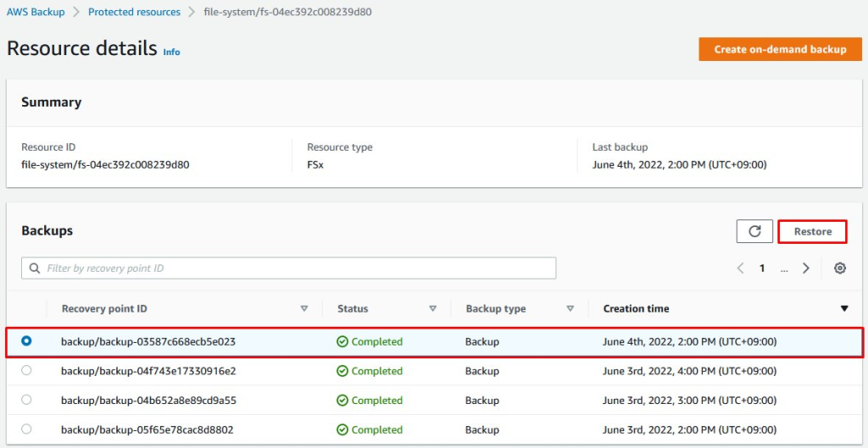The width and height of the screenshot is (868, 448).
Task: Open Recovery point ID column filter arrow
Action: (x=304, y=308)
